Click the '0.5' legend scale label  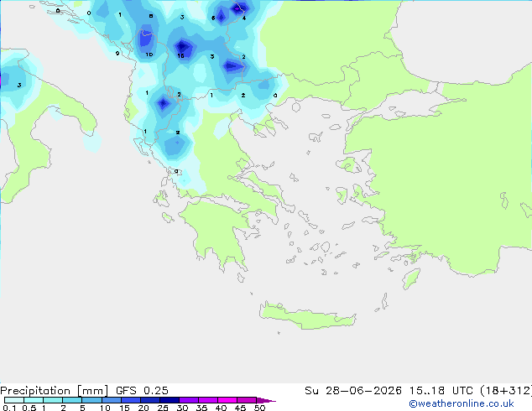pos(29,408)
